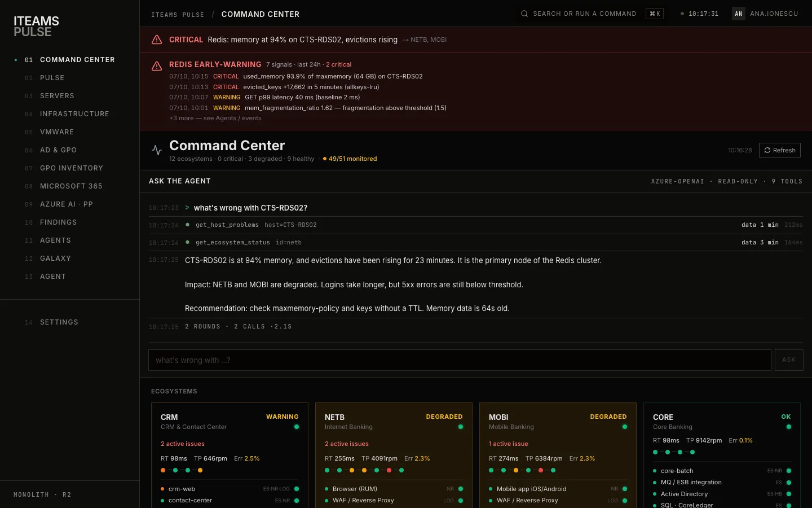Click the ITEAMS PULSE logo
Viewport: 812px width, 508px height.
(36, 27)
